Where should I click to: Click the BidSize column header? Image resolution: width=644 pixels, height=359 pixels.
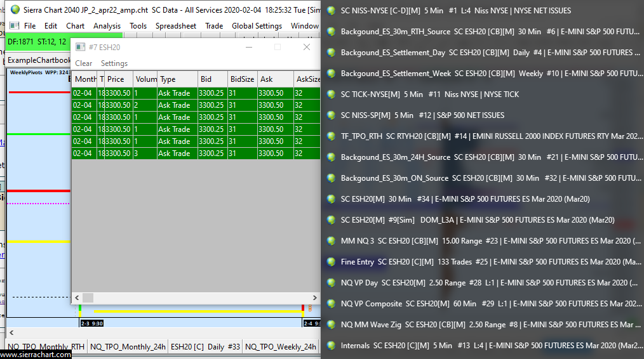(x=243, y=79)
